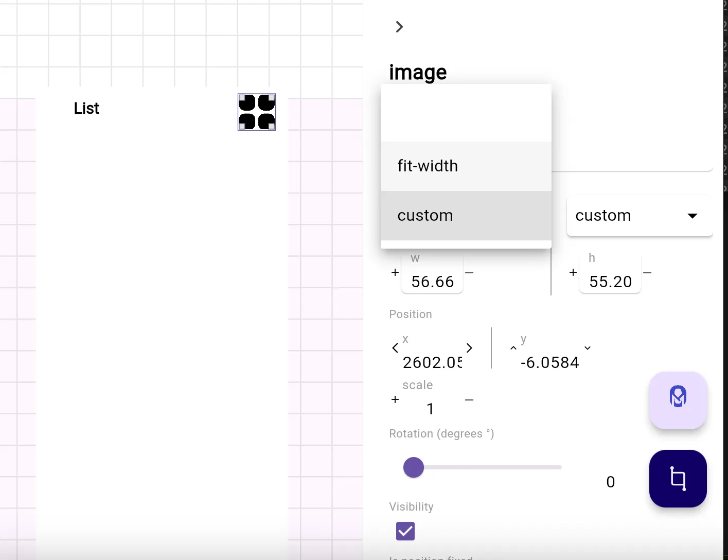Nudge x position left with arrow
This screenshot has height=560, width=728.
395,348
